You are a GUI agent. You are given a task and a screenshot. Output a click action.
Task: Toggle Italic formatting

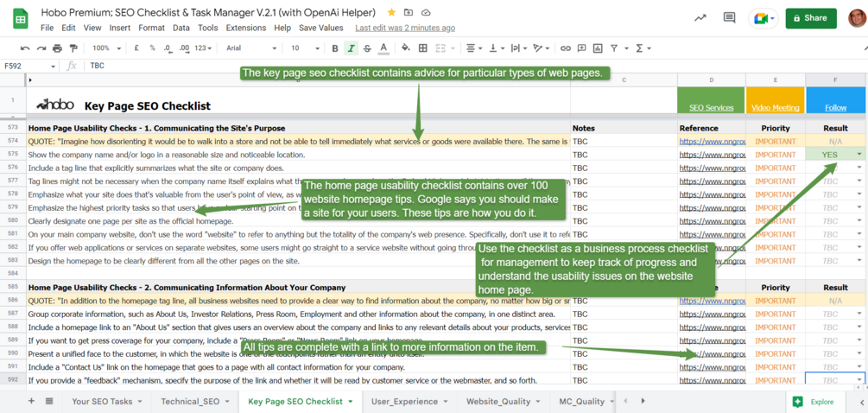[351, 48]
